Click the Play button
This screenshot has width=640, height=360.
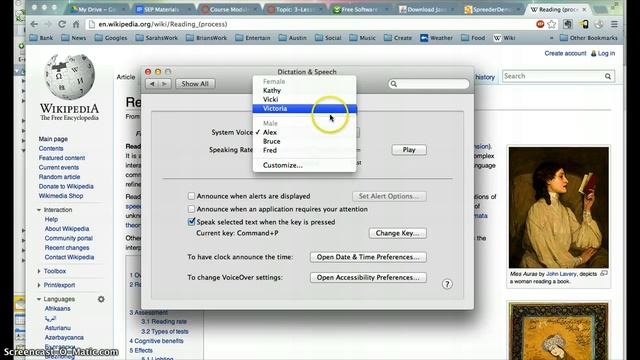click(409, 150)
